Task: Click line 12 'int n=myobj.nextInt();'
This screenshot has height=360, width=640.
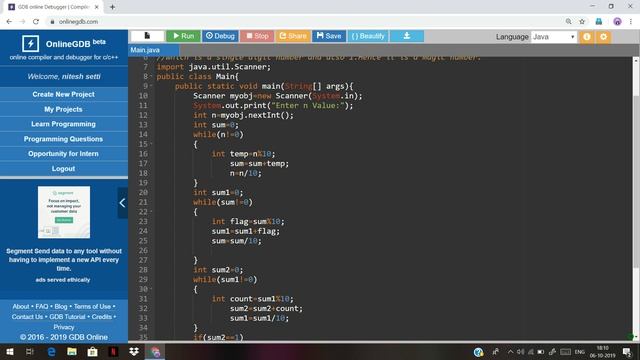Action: 243,115
